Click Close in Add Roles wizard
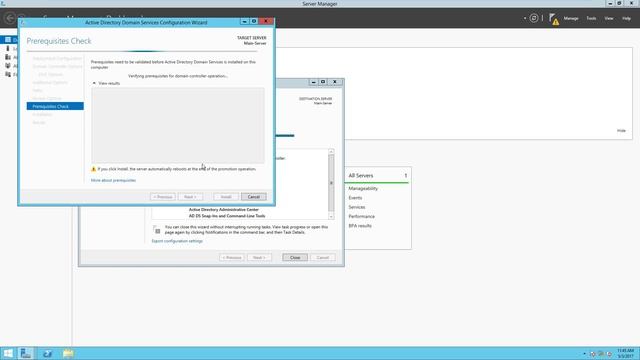Image resolution: width=640 pixels, height=360 pixels. click(295, 258)
